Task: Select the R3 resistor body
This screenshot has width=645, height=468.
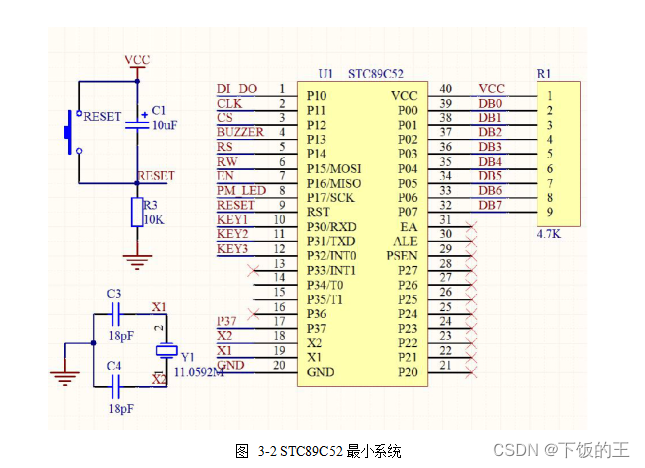Action: [x=137, y=212]
